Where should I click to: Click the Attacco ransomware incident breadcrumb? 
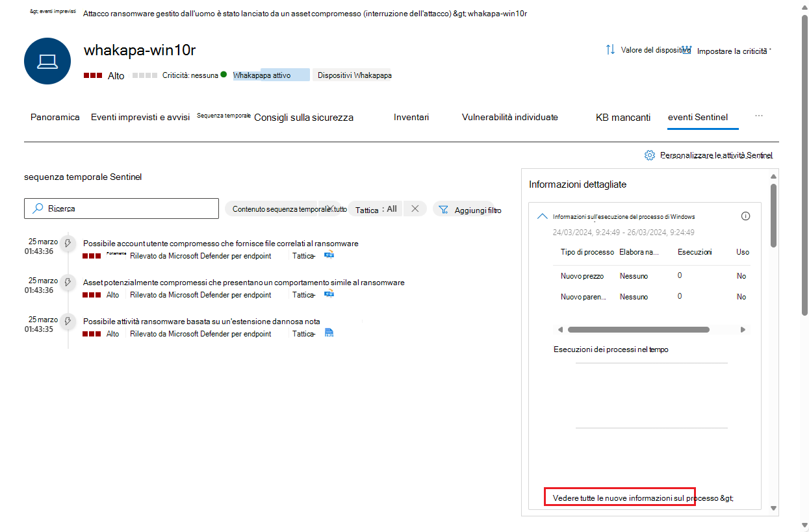tap(267, 13)
